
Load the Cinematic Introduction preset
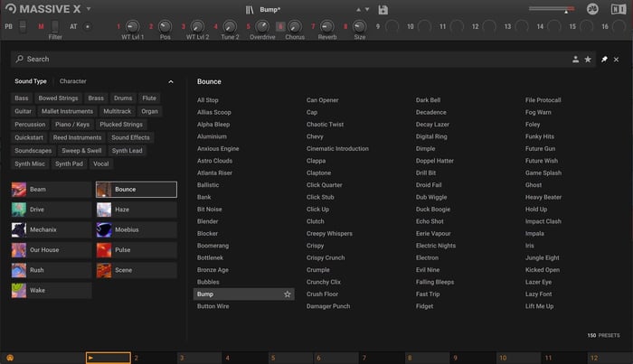[x=337, y=149]
